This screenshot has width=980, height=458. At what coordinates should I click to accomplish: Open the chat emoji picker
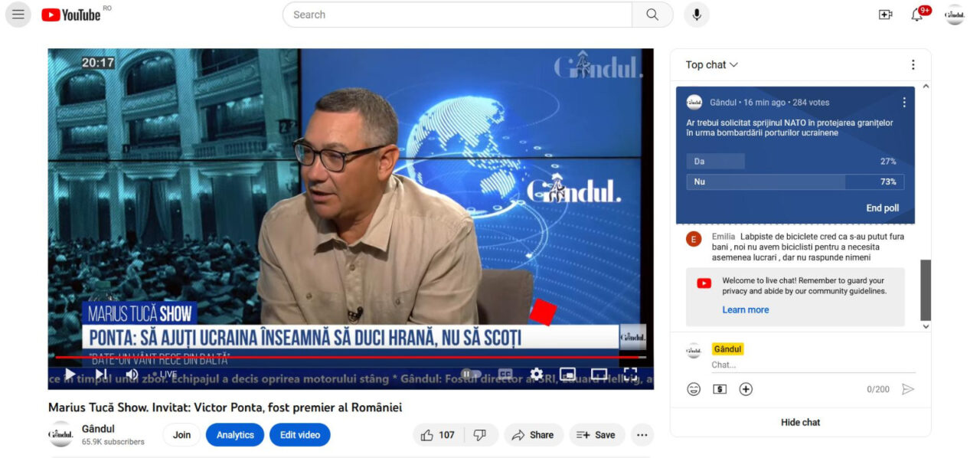click(694, 389)
